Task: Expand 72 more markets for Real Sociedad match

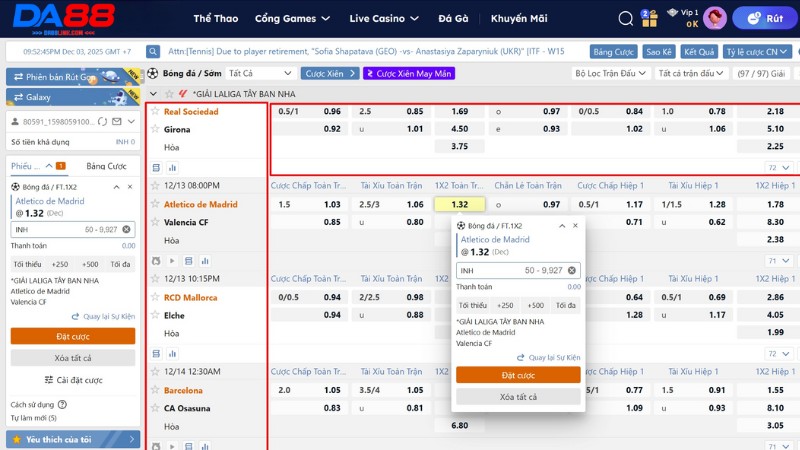Action: pos(779,167)
